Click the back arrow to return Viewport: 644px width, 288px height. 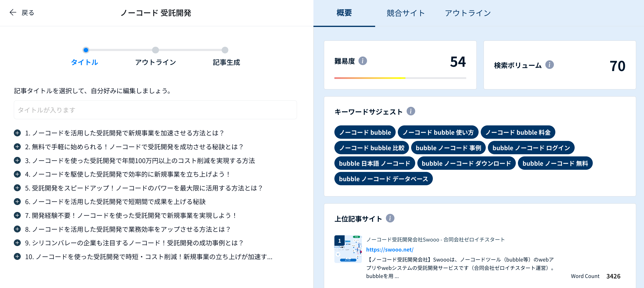[x=13, y=12]
